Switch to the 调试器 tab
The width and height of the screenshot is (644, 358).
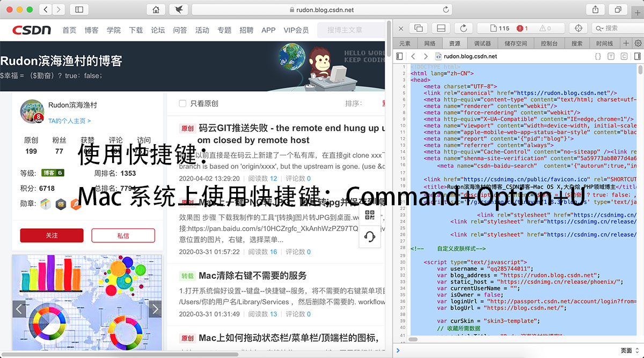coord(482,43)
